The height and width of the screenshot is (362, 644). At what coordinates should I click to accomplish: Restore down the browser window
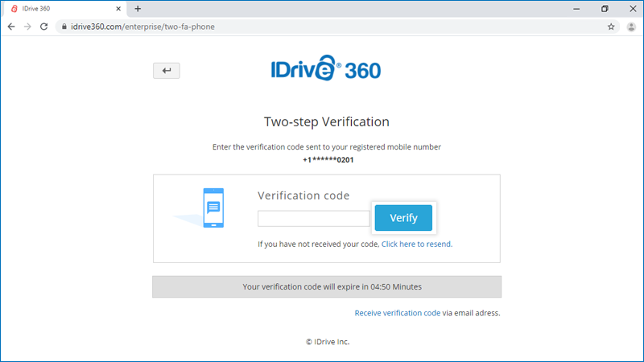pos(605,9)
